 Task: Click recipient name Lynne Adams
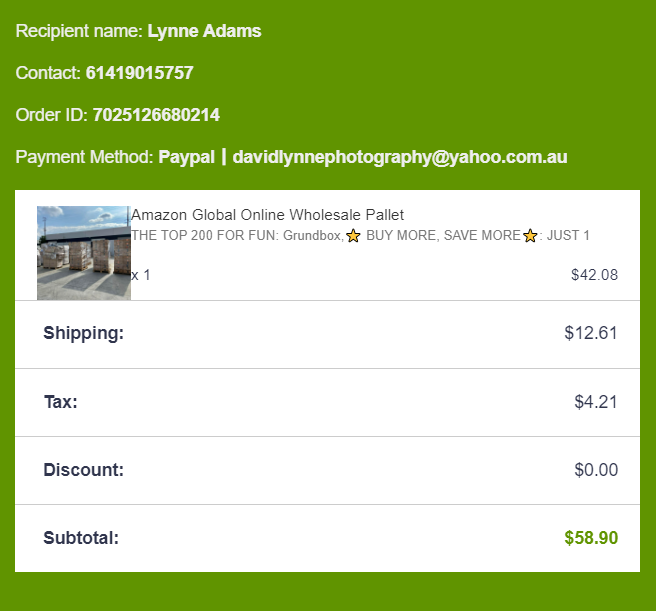point(204,31)
